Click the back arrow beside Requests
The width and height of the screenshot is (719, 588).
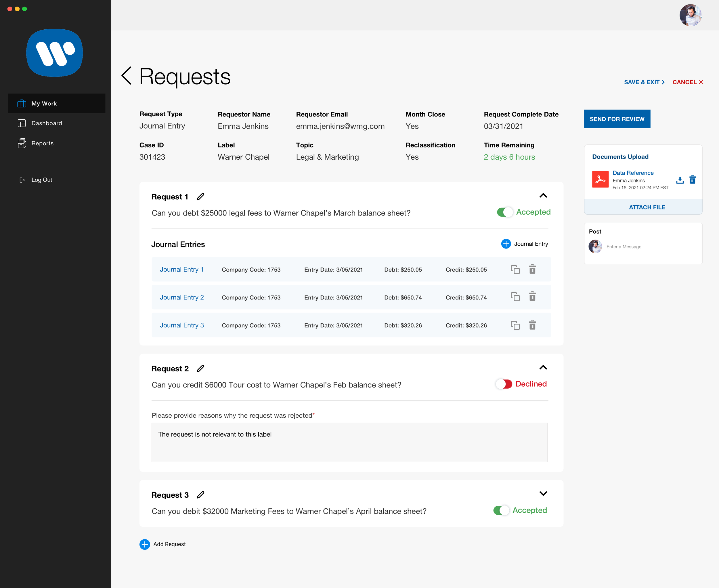pos(127,76)
